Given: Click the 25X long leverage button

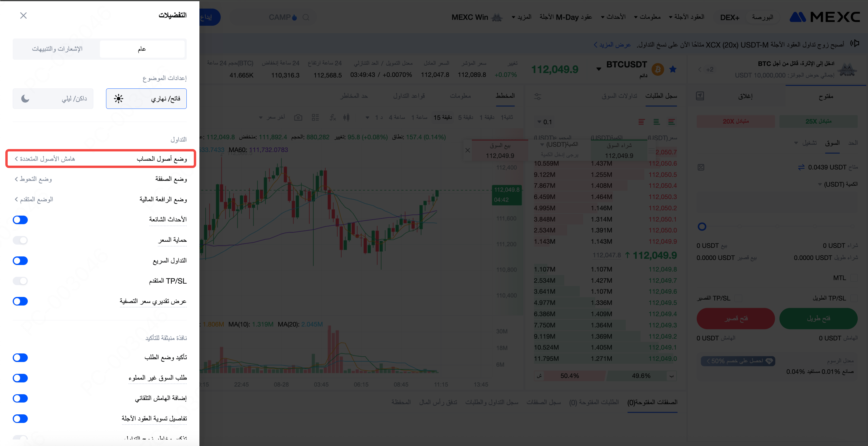Looking at the screenshot, I should click(818, 122).
